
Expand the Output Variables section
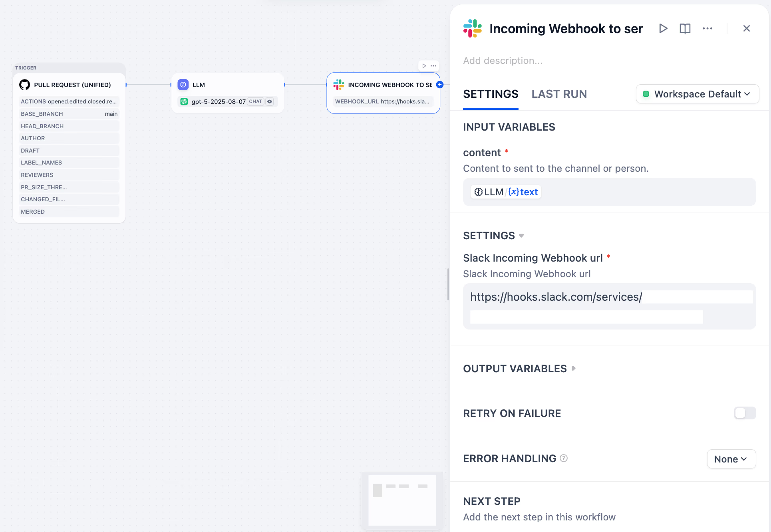point(574,368)
